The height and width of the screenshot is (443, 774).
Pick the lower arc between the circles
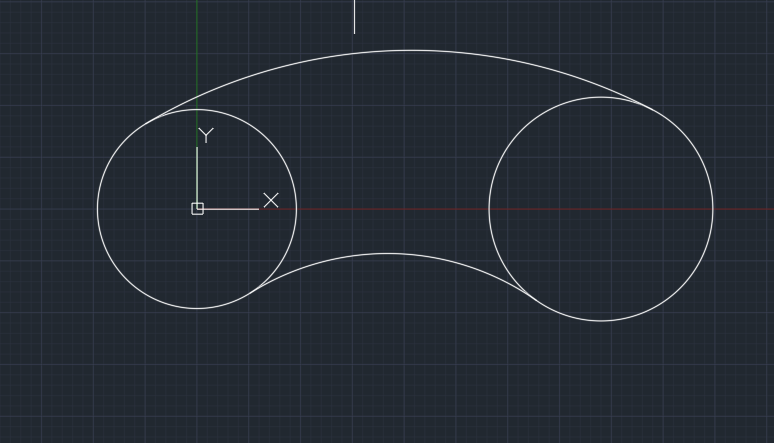[x=387, y=254]
